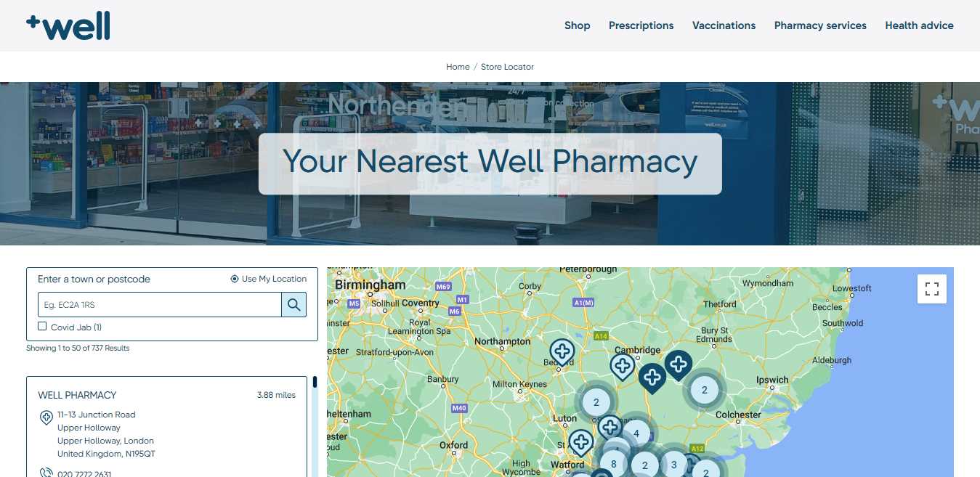The height and width of the screenshot is (477, 980).
Task: Tick the Covid Jab checkbox
Action: pyautogui.click(x=42, y=327)
